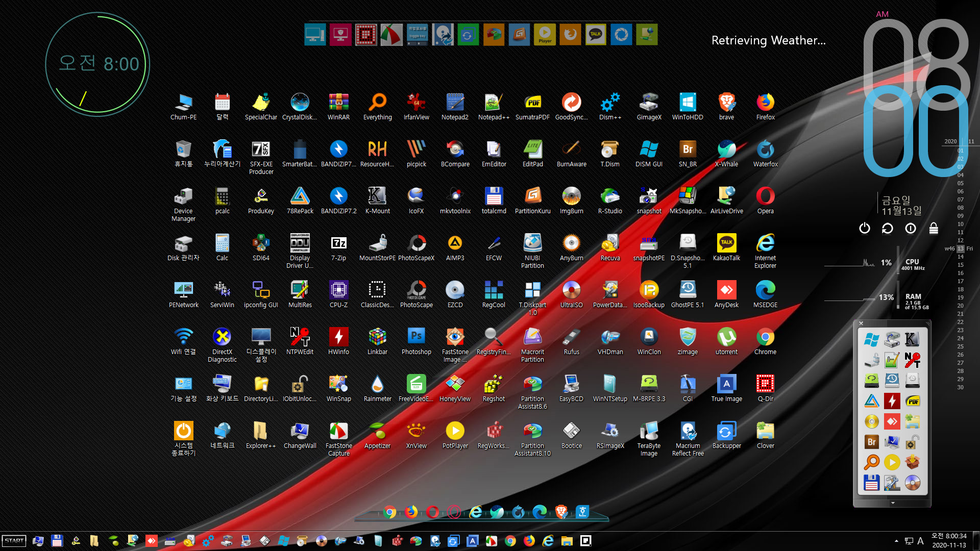Click the restart icon in sidebar widget

[887, 228]
